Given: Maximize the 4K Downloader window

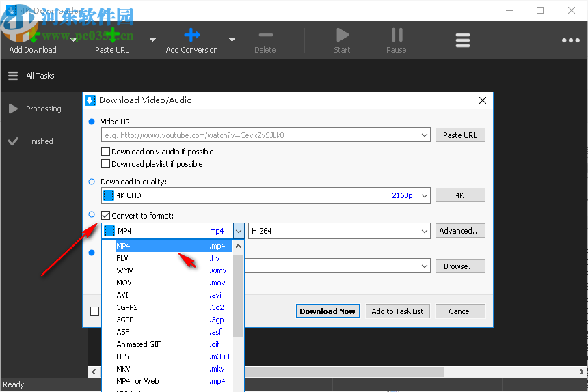Looking at the screenshot, I should [540, 10].
